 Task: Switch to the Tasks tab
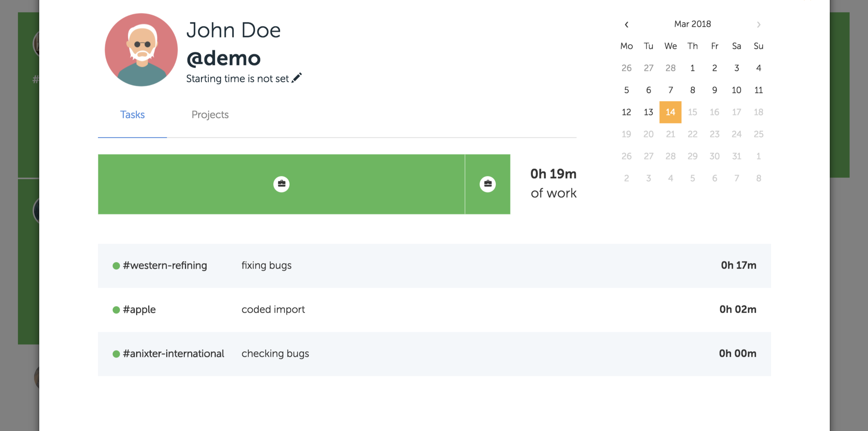pyautogui.click(x=132, y=115)
